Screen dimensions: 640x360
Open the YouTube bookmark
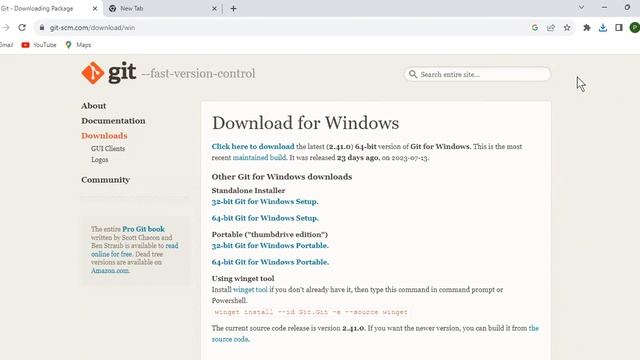point(39,45)
